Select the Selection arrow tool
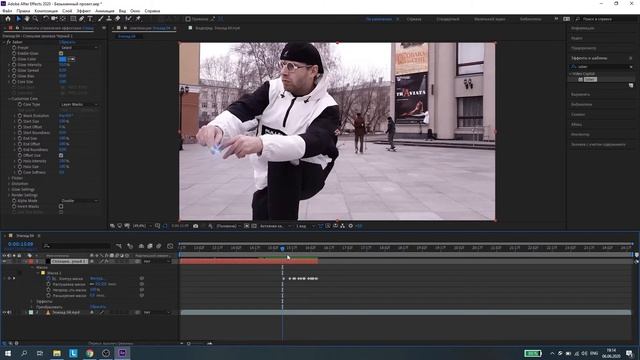The height and width of the screenshot is (360, 640). pyautogui.click(x=18, y=19)
